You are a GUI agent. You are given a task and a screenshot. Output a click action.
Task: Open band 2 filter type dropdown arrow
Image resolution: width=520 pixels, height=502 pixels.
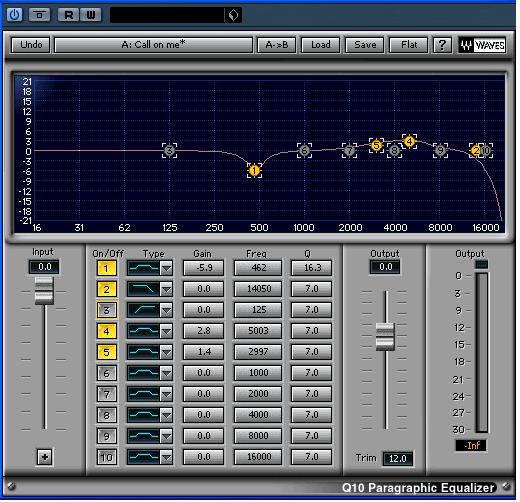(166, 289)
